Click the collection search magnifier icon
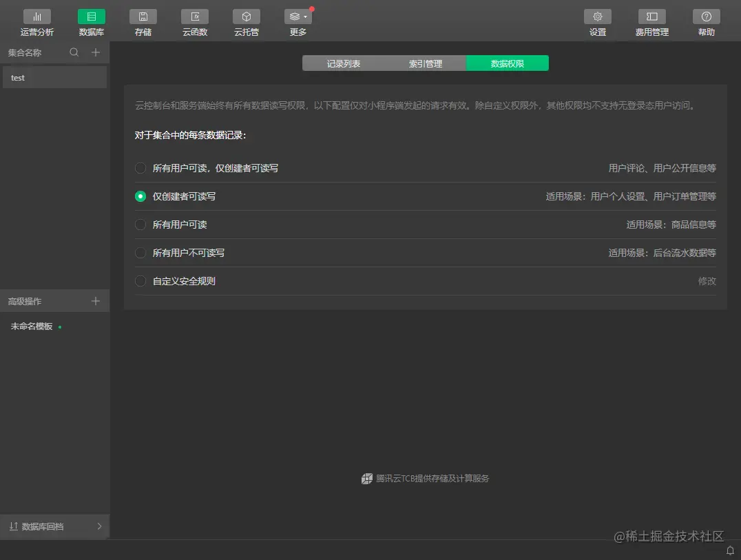741x560 pixels. [74, 52]
